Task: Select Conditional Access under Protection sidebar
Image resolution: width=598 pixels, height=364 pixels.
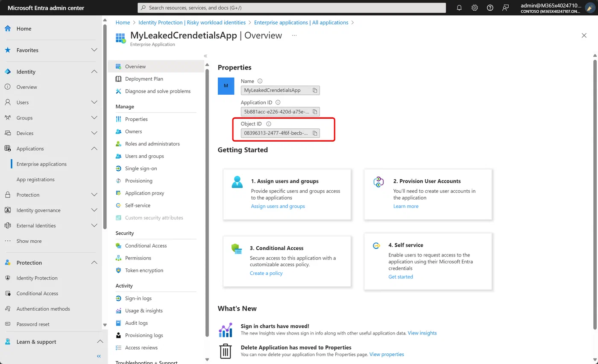Action: [x=37, y=293]
